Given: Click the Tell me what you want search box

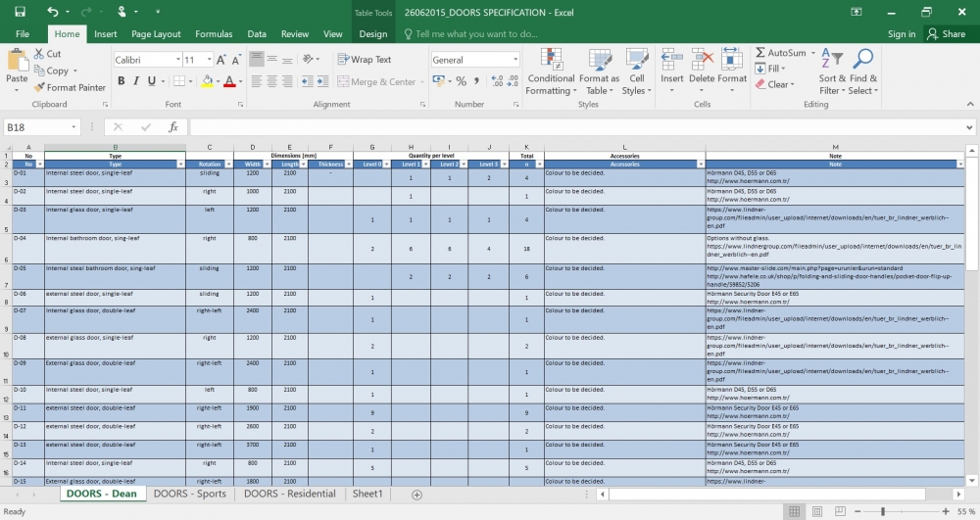Looking at the screenshot, I should (x=471, y=34).
